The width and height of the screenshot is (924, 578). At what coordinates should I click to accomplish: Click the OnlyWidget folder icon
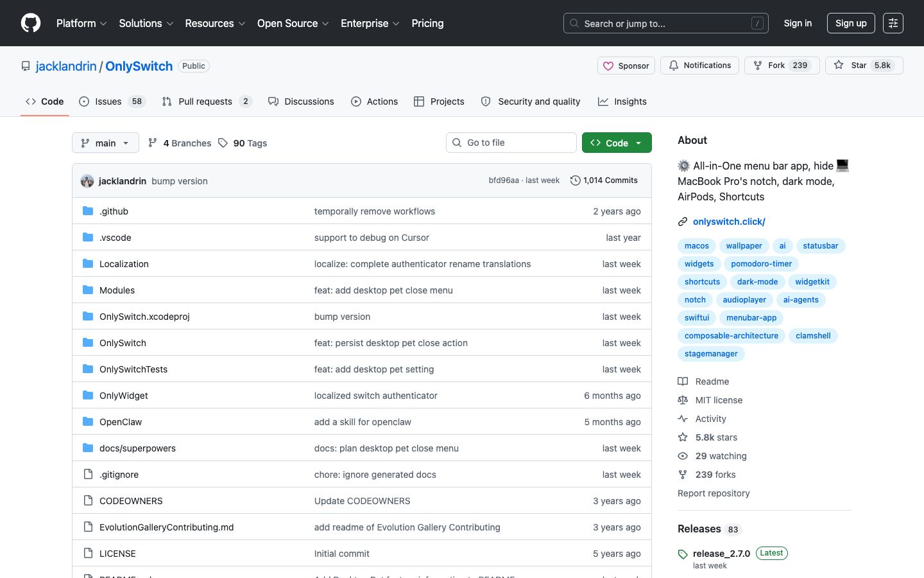point(88,395)
